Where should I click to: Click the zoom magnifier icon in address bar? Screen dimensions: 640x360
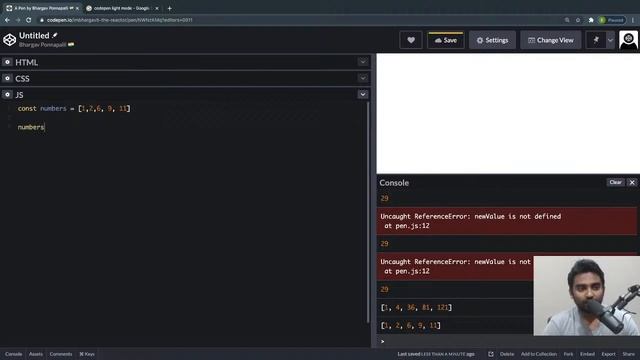coord(567,20)
